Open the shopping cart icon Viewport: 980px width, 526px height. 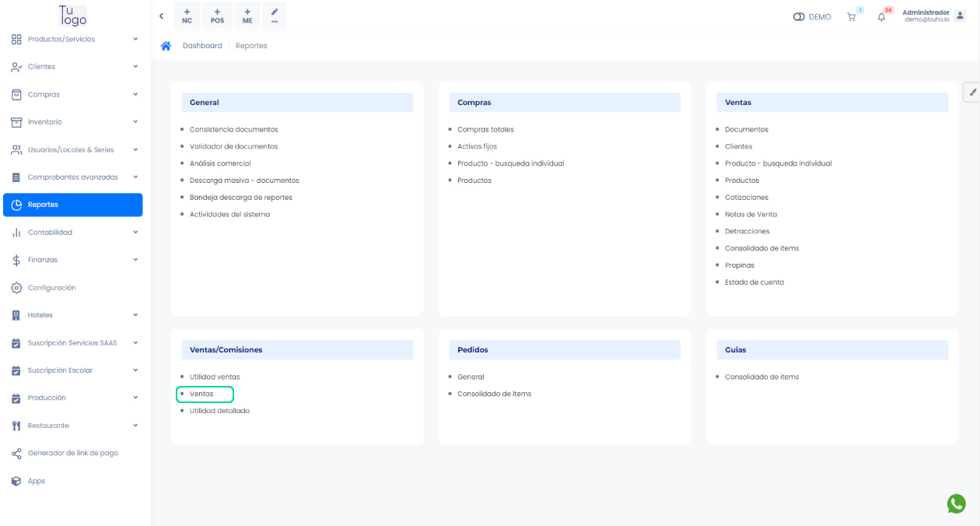point(852,16)
